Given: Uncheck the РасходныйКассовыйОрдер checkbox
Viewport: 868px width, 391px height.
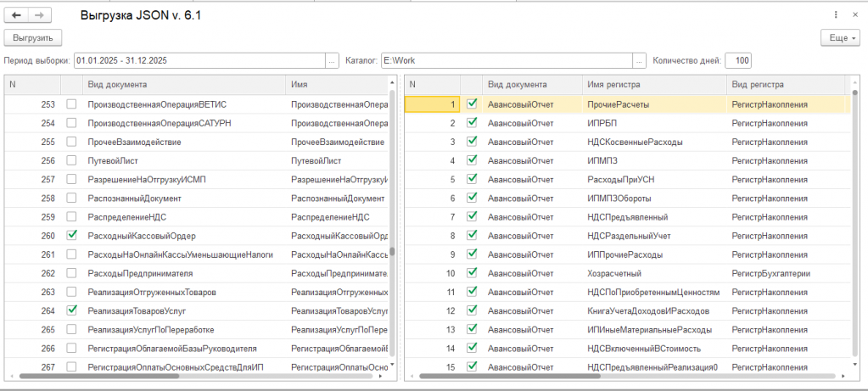Looking at the screenshot, I should 71,235.
